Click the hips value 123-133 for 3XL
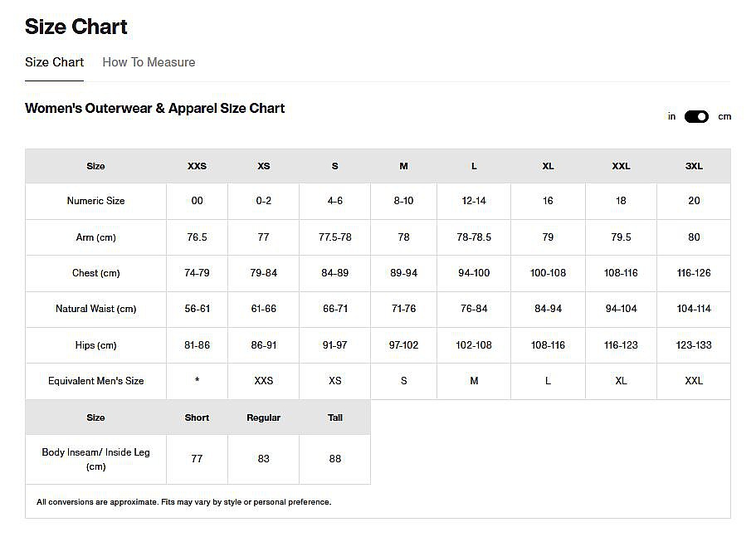This screenshot has height=537, width=756. pyautogui.click(x=694, y=345)
